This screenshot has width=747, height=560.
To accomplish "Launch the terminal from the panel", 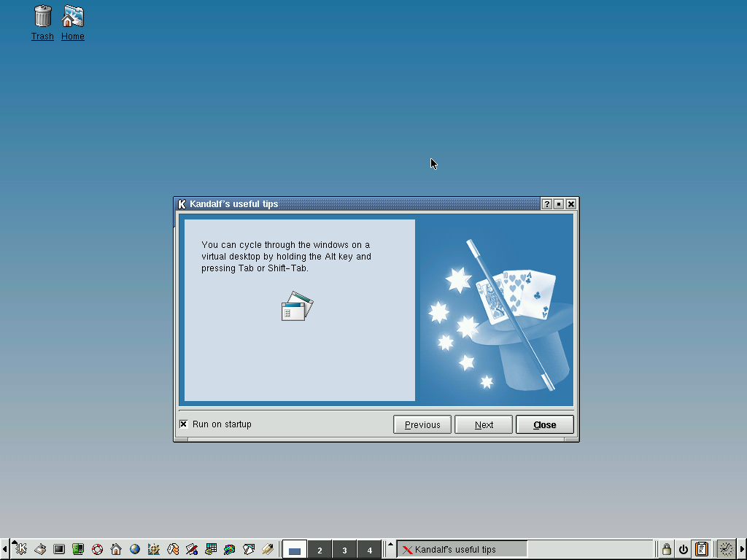I will [x=59, y=549].
